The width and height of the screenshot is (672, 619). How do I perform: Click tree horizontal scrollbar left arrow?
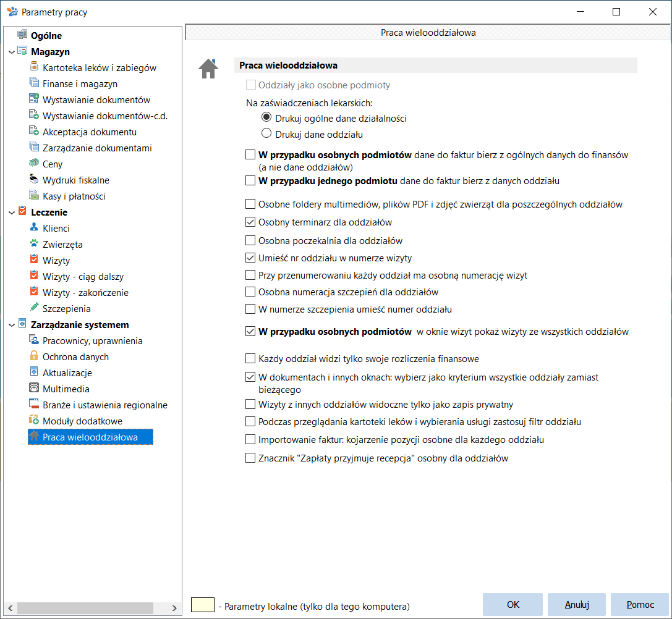click(x=11, y=608)
